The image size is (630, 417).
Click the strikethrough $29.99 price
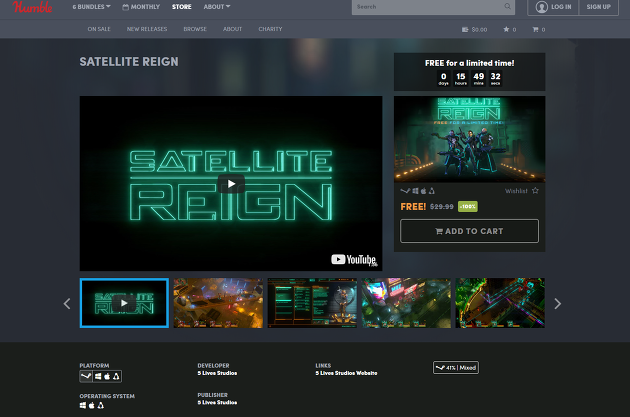pyautogui.click(x=442, y=206)
